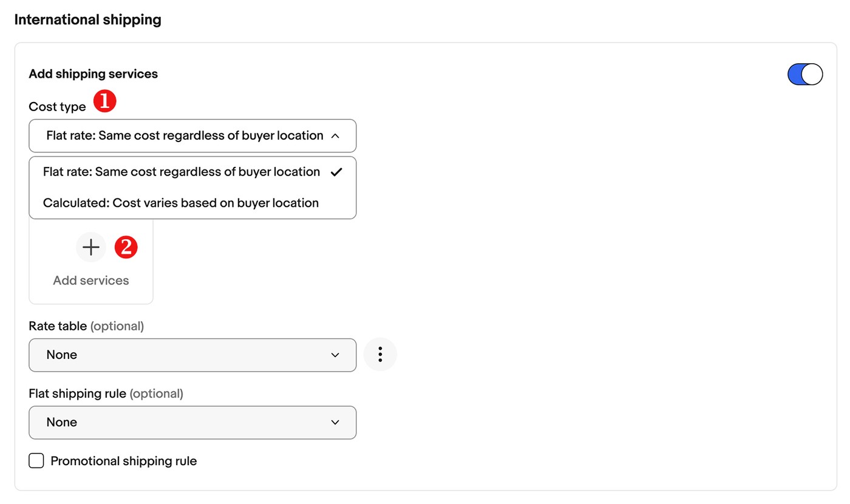Click the Flat shipping rule dropdown chevron
Viewport: 850px width, 504px height.
pos(335,423)
